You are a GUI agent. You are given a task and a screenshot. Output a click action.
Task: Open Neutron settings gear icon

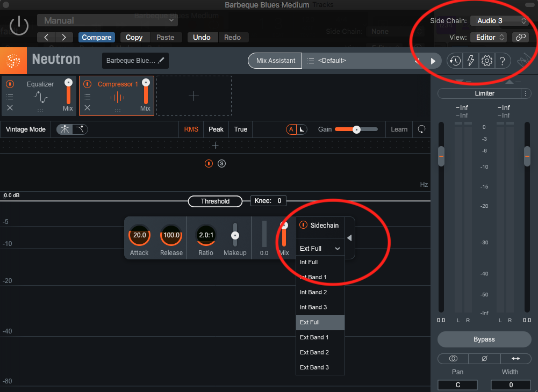(486, 61)
